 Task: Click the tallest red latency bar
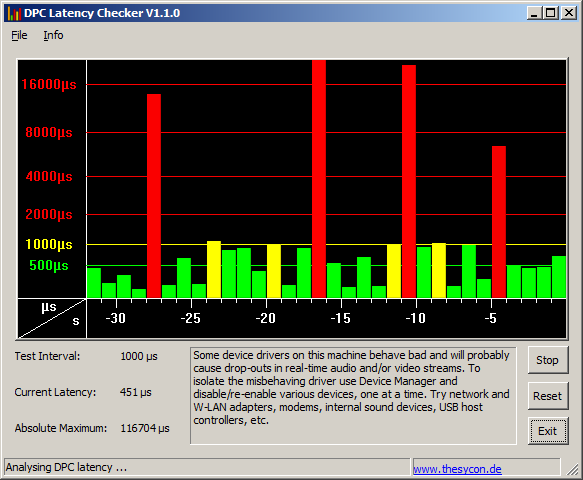(319, 179)
